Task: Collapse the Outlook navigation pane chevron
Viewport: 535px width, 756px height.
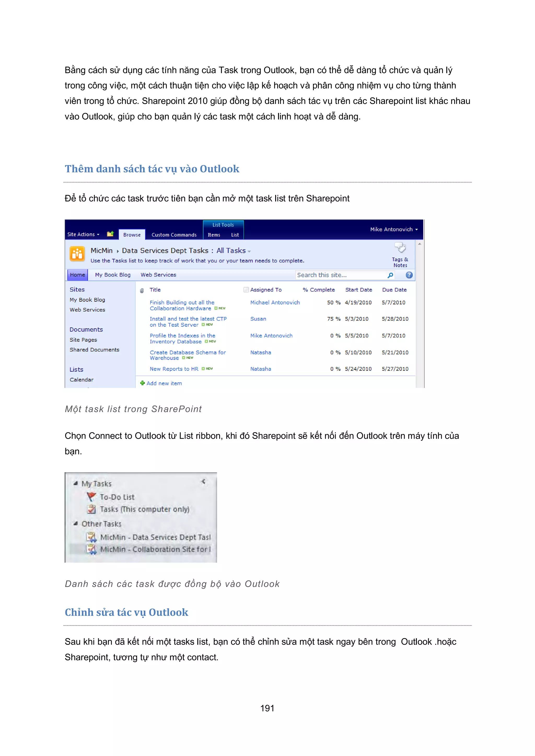Action: coord(203,481)
